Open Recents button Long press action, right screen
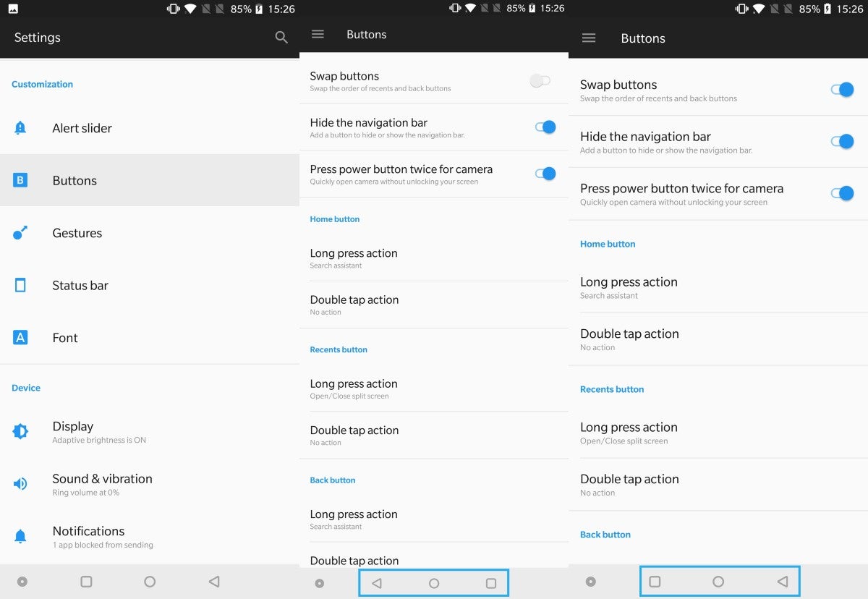The image size is (868, 599). coord(718,433)
